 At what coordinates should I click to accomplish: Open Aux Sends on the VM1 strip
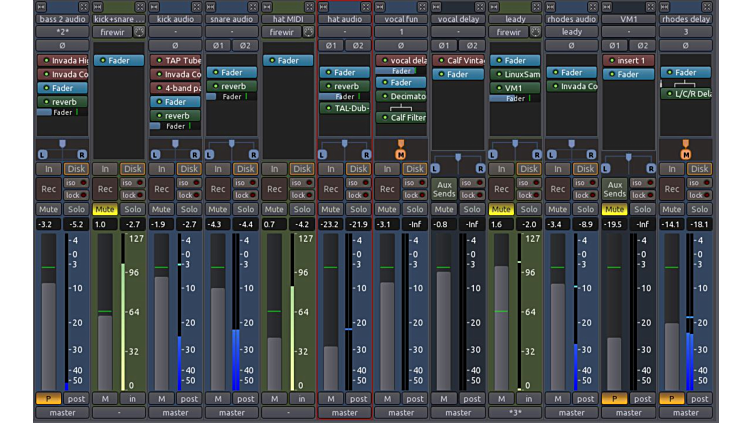click(615, 189)
